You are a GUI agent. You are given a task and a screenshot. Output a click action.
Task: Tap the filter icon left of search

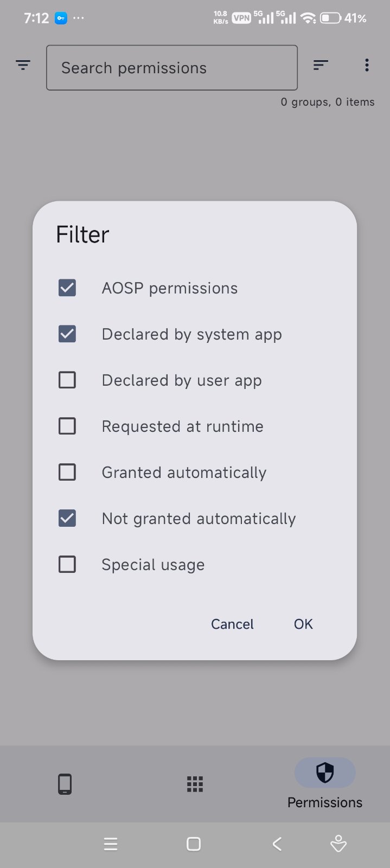click(x=23, y=66)
